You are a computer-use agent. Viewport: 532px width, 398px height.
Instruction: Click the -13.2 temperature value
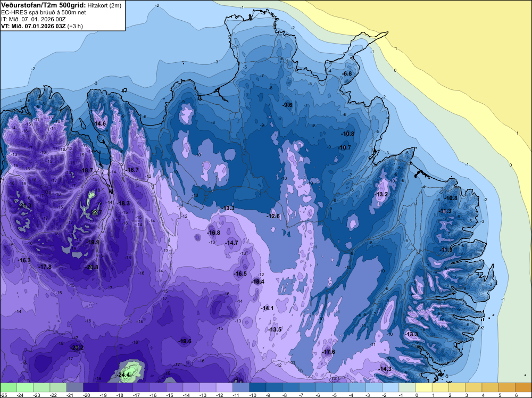pyautogui.click(x=381, y=194)
